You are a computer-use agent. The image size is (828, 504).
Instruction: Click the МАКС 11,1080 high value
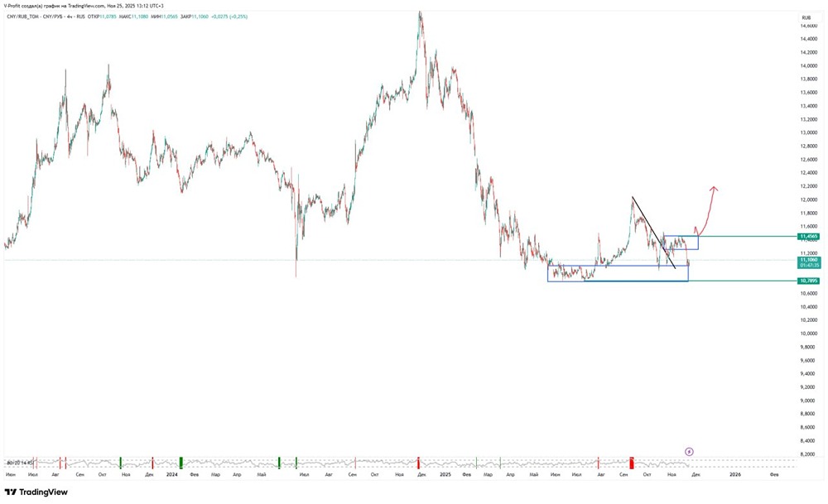133,17
